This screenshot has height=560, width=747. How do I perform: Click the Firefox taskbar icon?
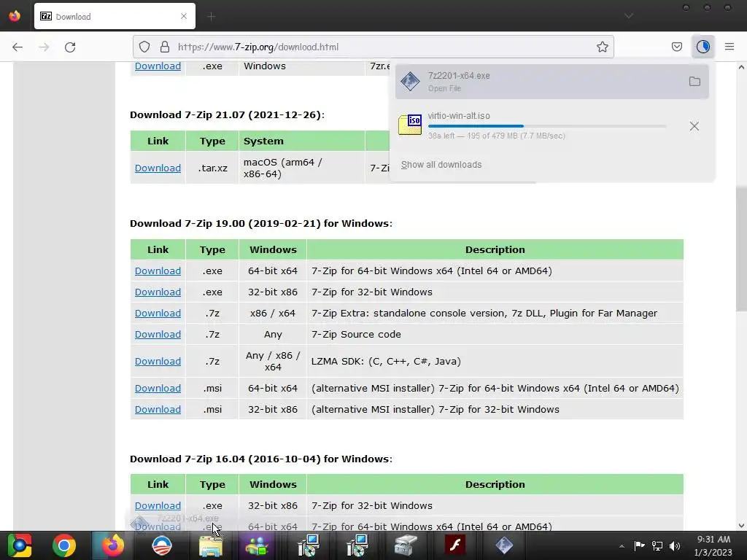pyautogui.click(x=113, y=545)
